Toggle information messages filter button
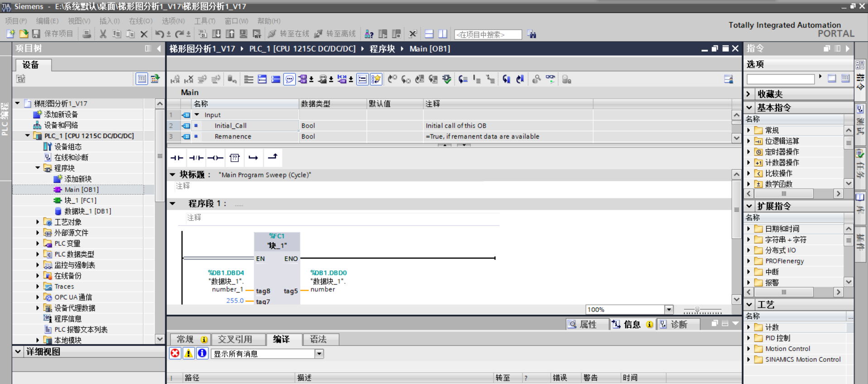Viewport: 868px width, 384px height. click(202, 353)
